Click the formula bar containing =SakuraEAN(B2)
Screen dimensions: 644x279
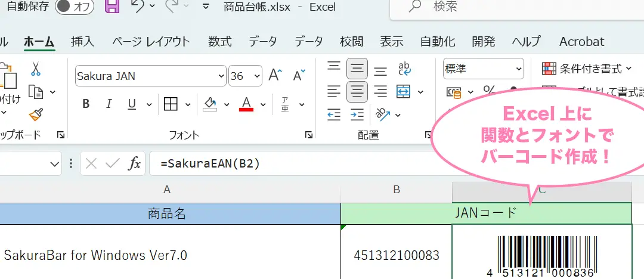[x=286, y=163]
